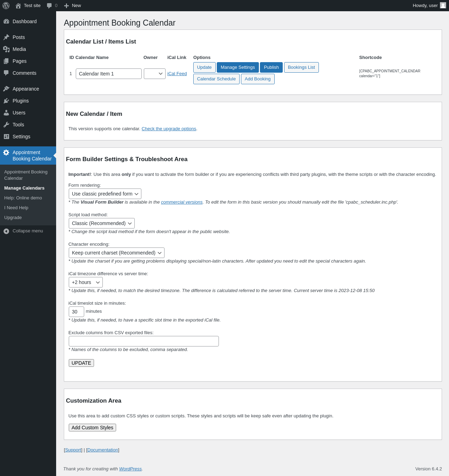
Task: Click the user avatar in top bar
Action: pos(443,5)
